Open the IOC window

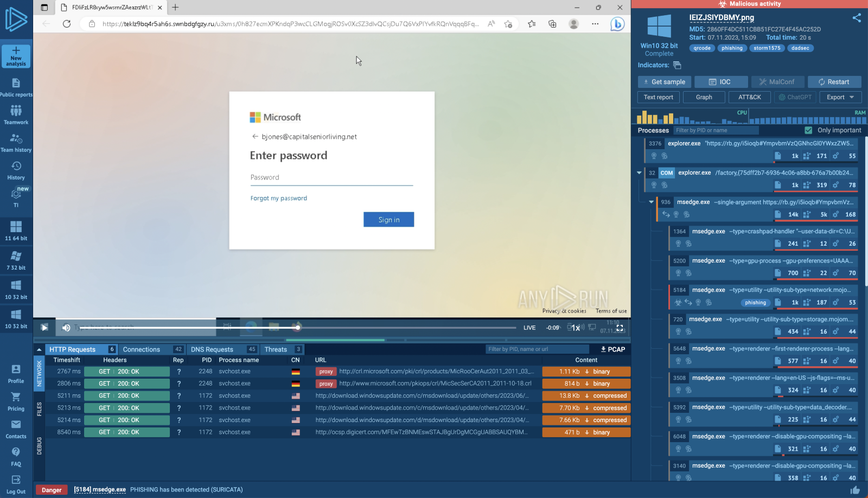(721, 82)
